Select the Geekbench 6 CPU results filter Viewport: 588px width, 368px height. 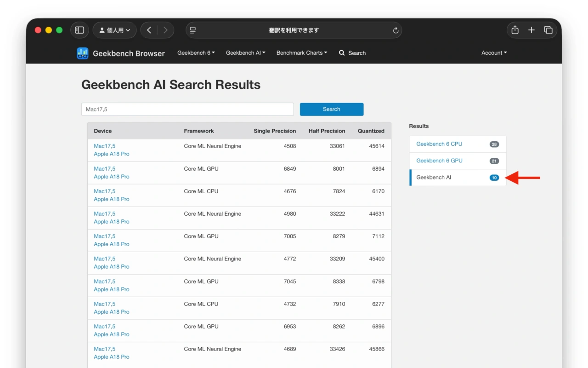[x=439, y=144]
